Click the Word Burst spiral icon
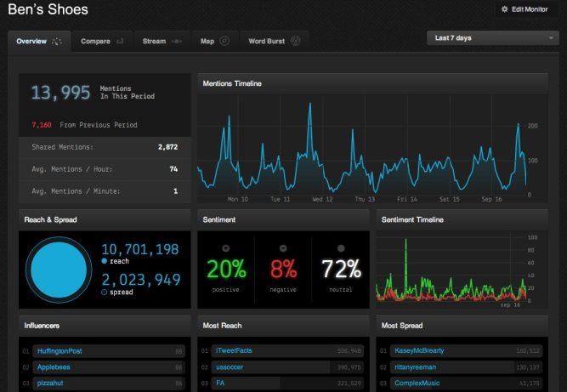Viewport: 567px width, 392px height. point(295,40)
